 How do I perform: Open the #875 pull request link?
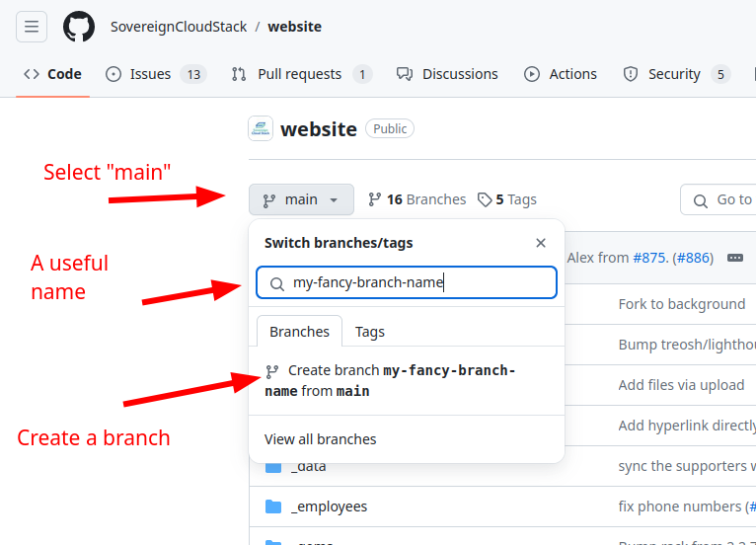point(649,258)
